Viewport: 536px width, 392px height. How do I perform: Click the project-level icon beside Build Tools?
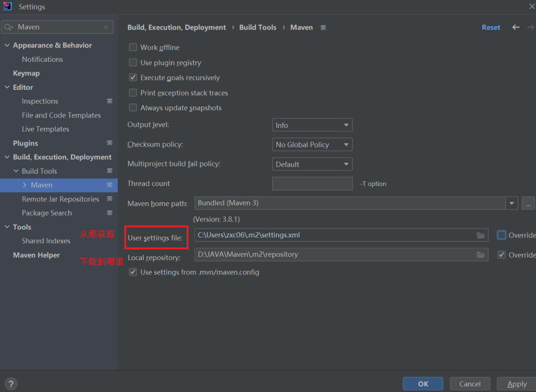tap(110, 171)
